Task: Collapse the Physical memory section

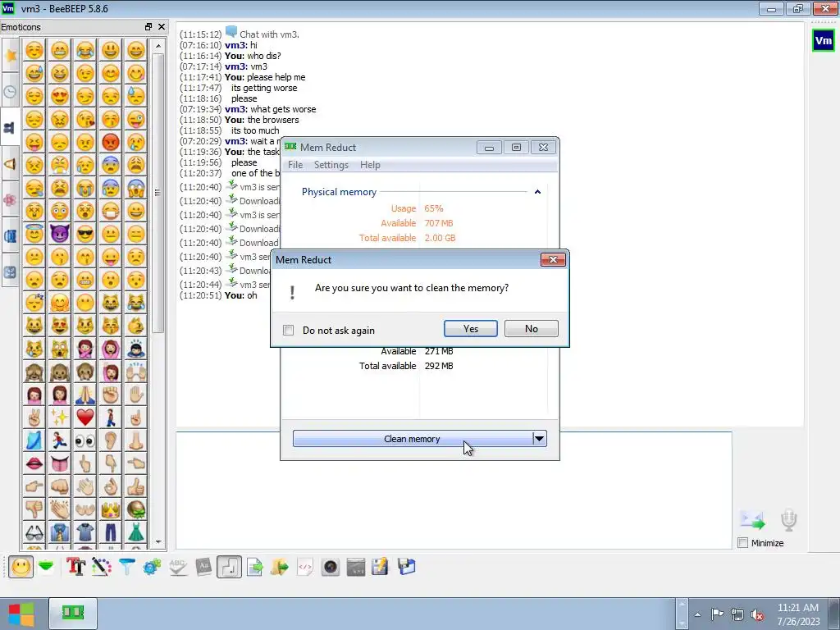Action: [x=537, y=192]
